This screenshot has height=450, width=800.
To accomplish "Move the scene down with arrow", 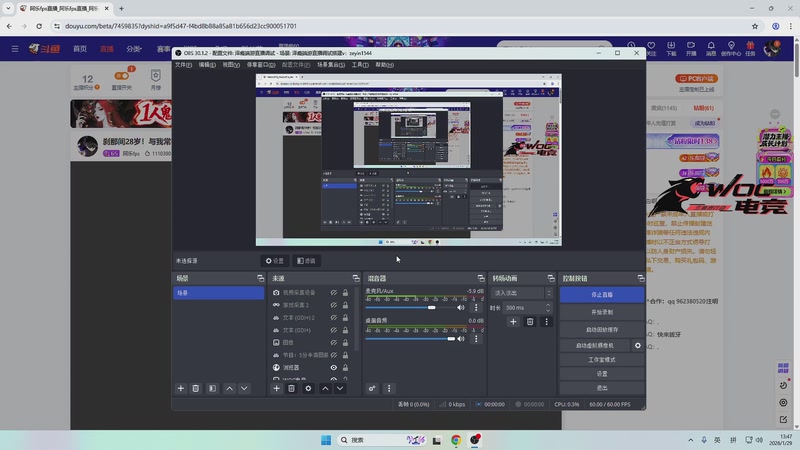I will click(x=244, y=388).
